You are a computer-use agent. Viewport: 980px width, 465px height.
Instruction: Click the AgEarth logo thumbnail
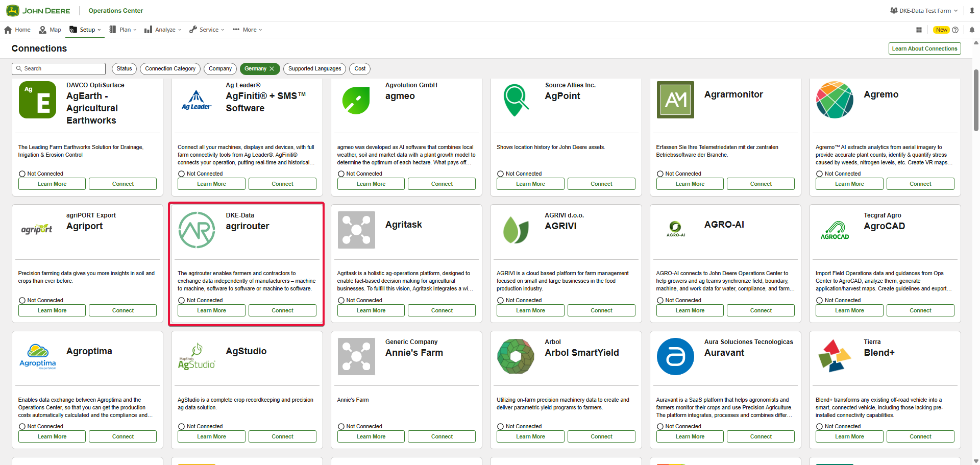pyautogui.click(x=37, y=100)
